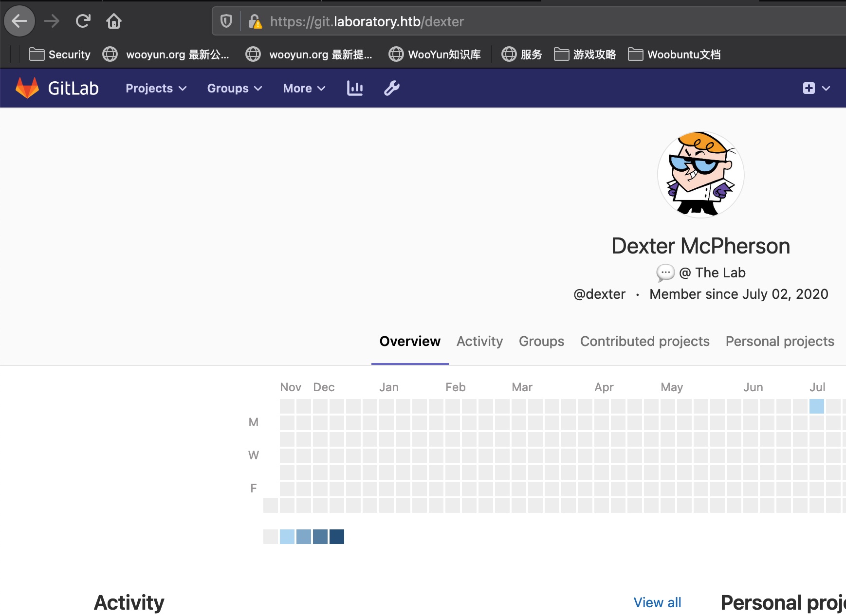Expand the Groups dropdown menu
Screen dimensions: 846x616
click(235, 88)
